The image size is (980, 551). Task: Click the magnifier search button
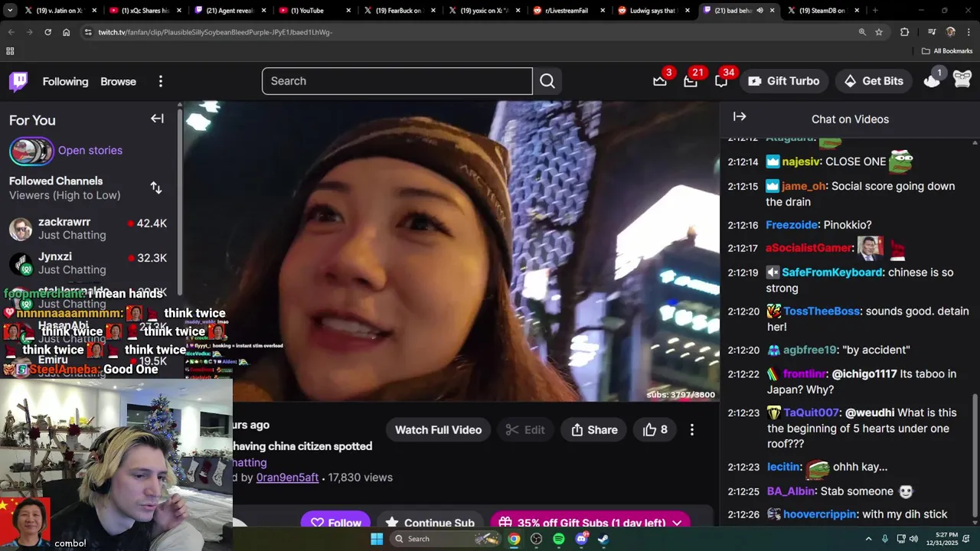tap(547, 81)
